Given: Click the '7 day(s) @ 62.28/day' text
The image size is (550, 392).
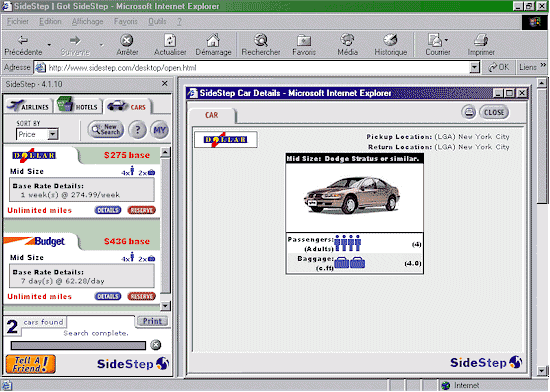Looking at the screenshot, I should pos(62,281).
